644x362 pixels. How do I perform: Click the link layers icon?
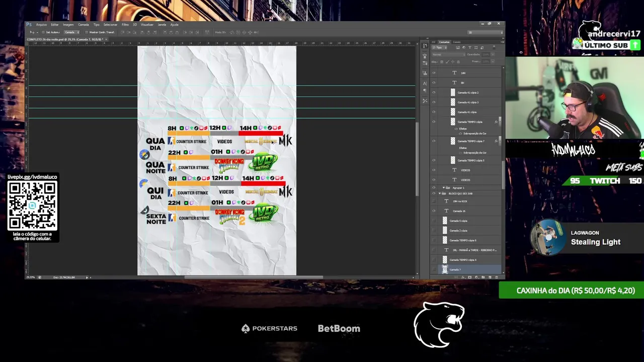456,277
